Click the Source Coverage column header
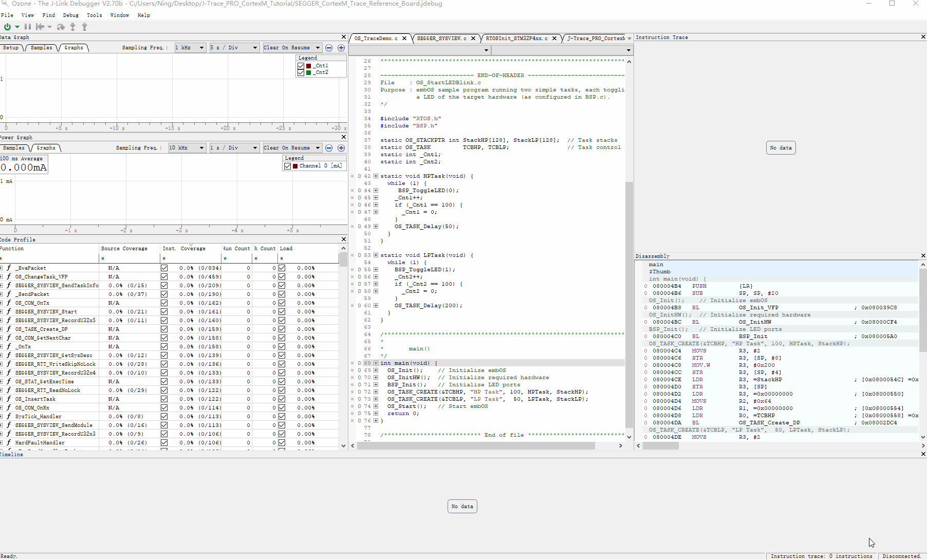The width and height of the screenshot is (927, 560). coord(124,249)
